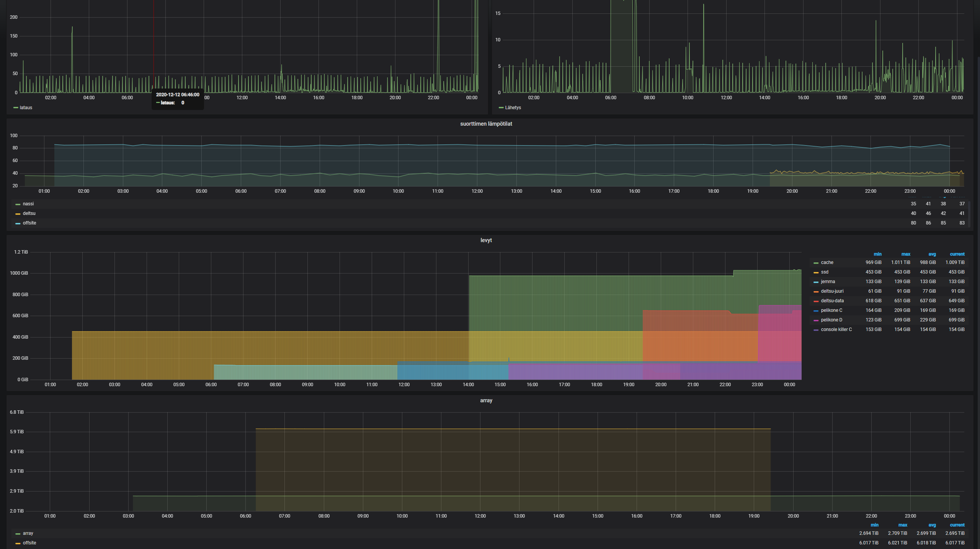Click the green color marker next to 'lataus'
The height and width of the screenshot is (549, 980).
tap(16, 108)
